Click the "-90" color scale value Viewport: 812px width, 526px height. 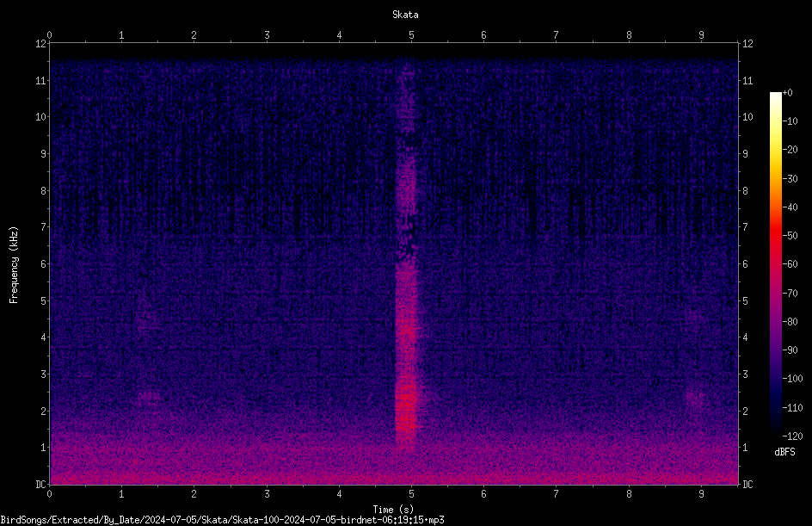click(790, 350)
